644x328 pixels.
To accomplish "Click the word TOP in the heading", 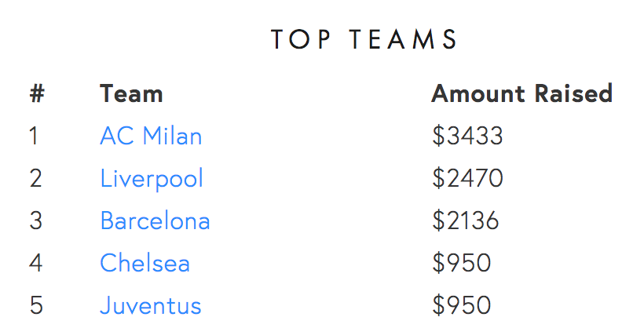I will 301,39.
